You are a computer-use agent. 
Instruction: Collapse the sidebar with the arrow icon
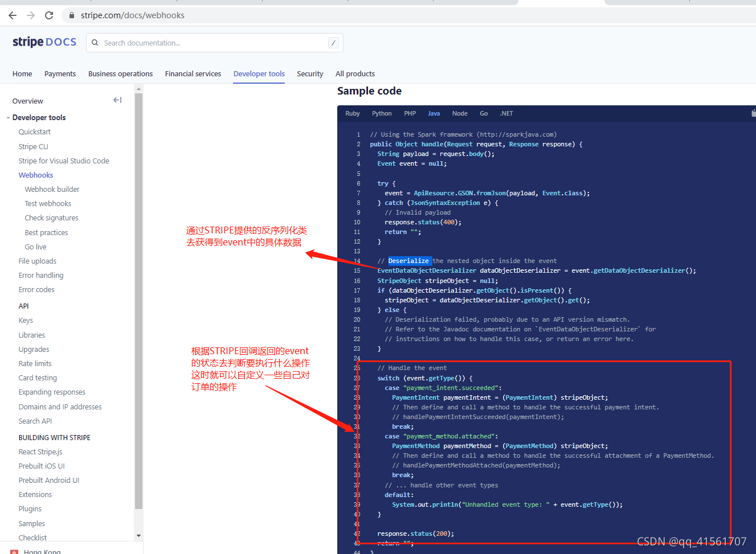[117, 100]
